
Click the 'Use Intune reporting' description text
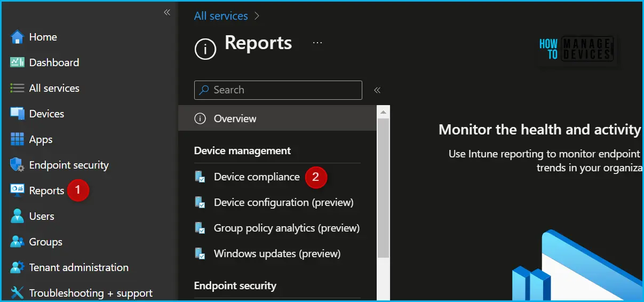tap(544, 161)
